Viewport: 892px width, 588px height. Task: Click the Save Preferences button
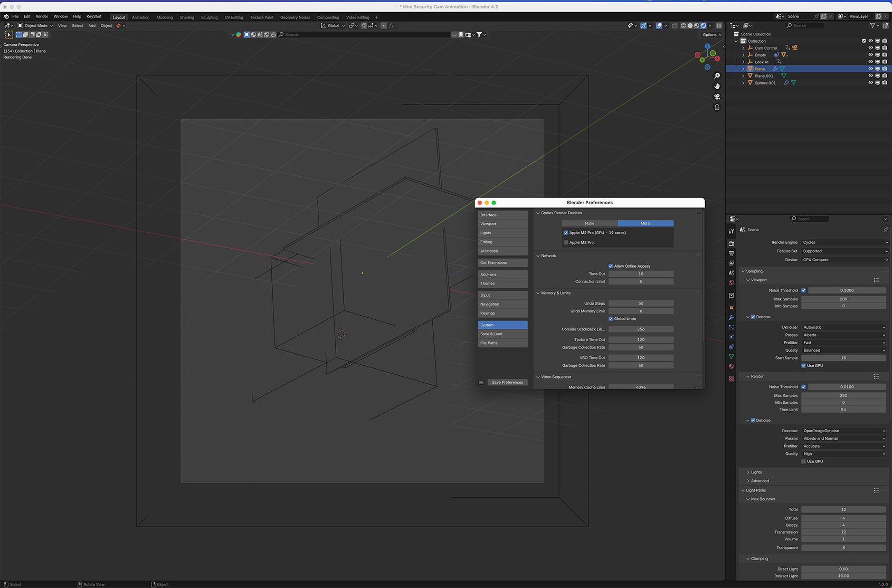pos(507,382)
